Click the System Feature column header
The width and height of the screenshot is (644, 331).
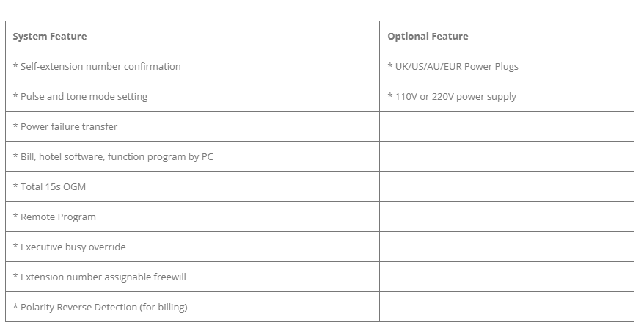[50, 37]
